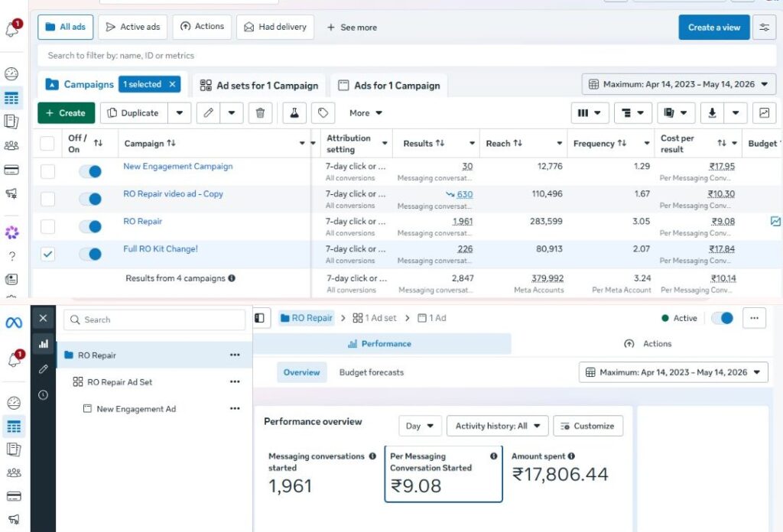The image size is (783, 532).
Task: Check the New Engagement Campaign checkbox
Action: coord(47,171)
